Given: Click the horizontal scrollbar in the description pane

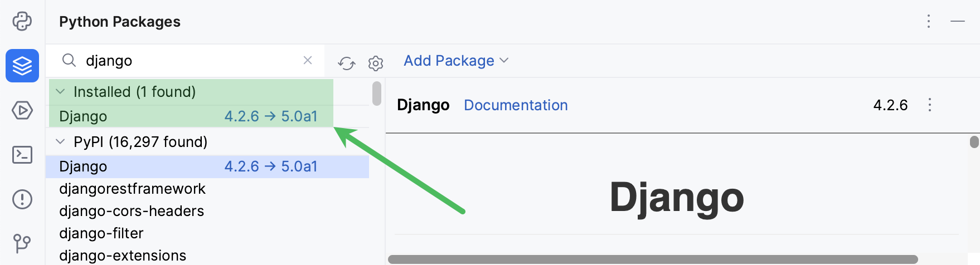Looking at the screenshot, I should pyautogui.click(x=652, y=259).
